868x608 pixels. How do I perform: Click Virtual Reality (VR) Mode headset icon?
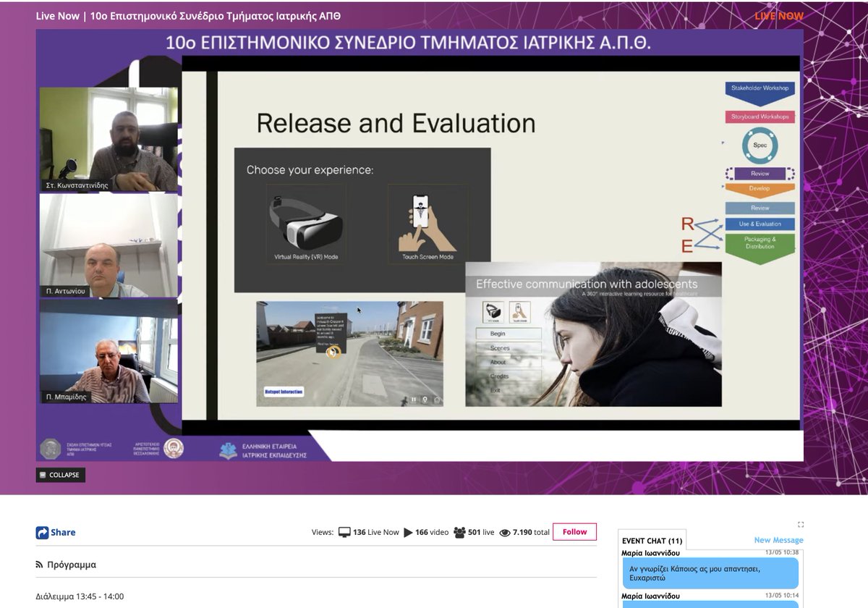(306, 224)
